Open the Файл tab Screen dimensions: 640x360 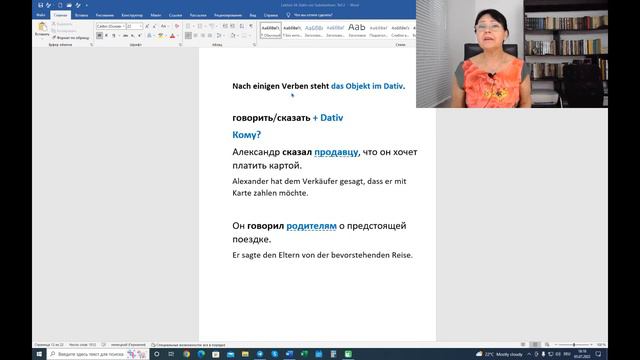tap(40, 15)
